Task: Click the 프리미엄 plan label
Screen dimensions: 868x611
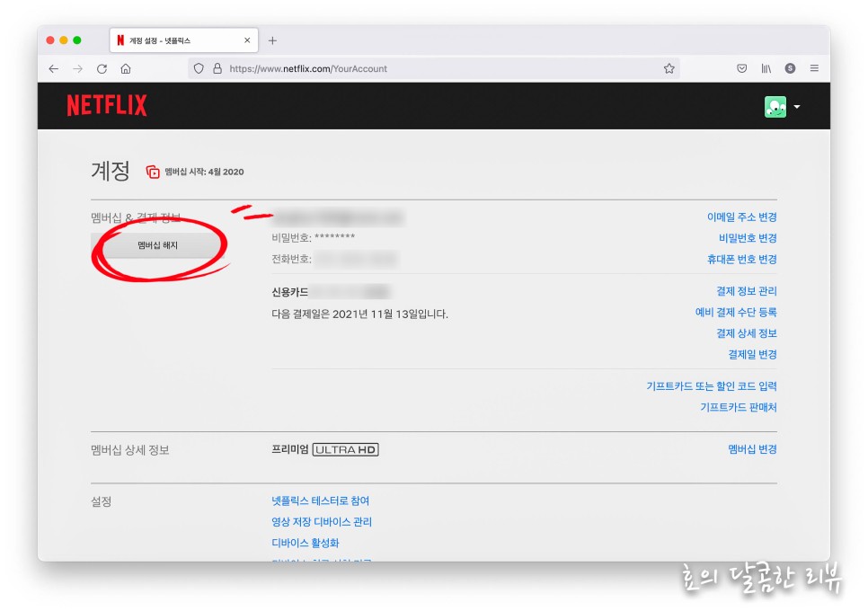Action: click(x=289, y=449)
